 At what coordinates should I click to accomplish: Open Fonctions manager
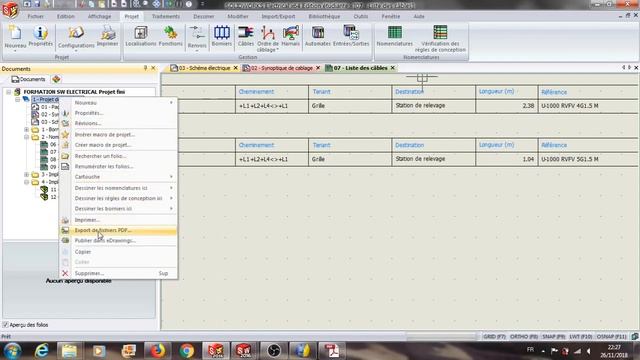(x=171, y=36)
